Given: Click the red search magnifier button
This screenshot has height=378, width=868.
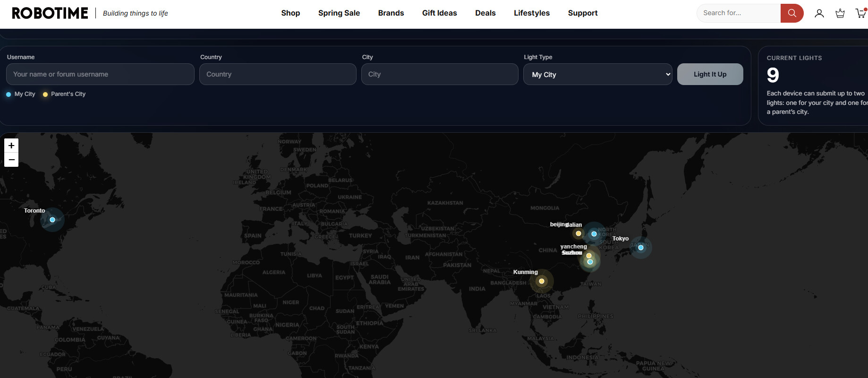Looking at the screenshot, I should pos(792,13).
